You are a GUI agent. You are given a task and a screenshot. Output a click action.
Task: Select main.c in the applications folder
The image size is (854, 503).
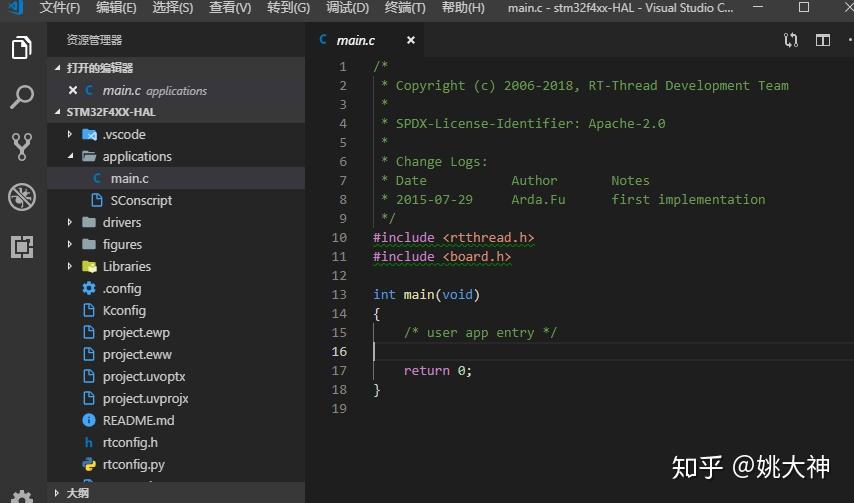[176, 179]
